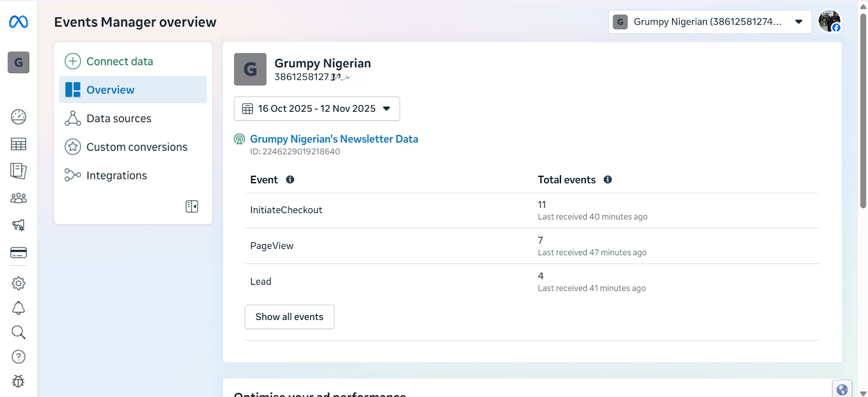Click the Event column header
Image resolution: width=868 pixels, height=397 pixels.
[x=264, y=180]
